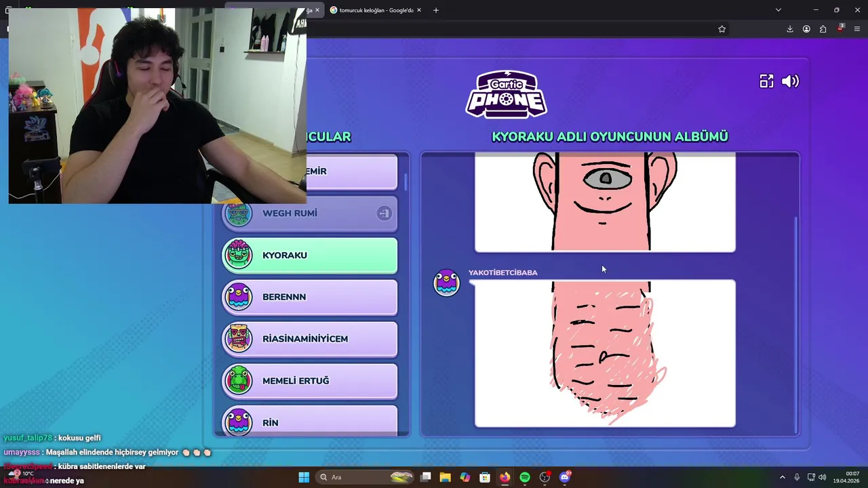
Task: Open Task View on the taskbar
Action: pos(425,477)
